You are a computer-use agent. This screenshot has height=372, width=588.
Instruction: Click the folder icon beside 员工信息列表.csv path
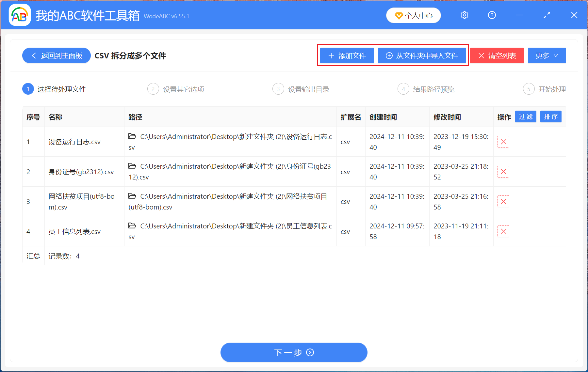132,226
